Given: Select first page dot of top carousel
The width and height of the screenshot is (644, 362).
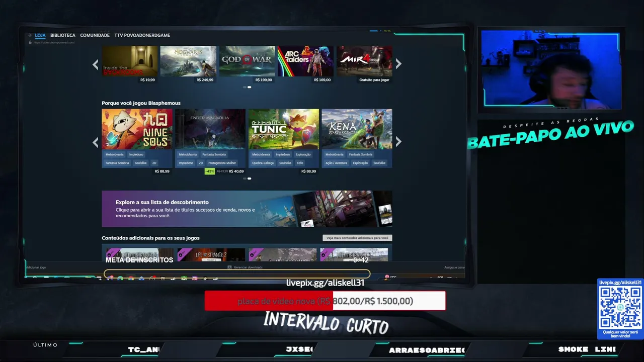Looking at the screenshot, I should (245, 87).
